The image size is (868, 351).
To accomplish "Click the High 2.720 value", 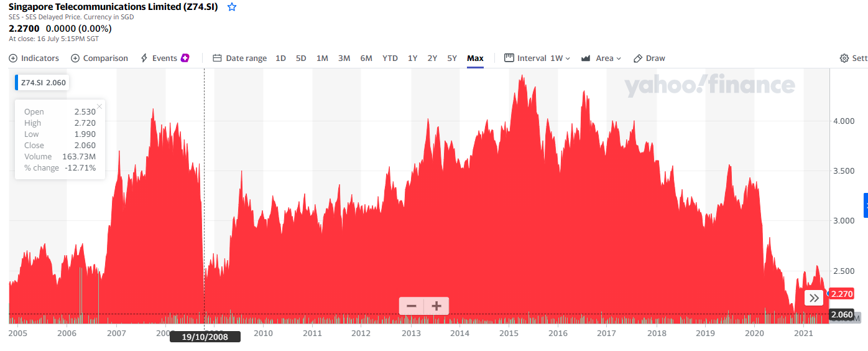I will pyautogui.click(x=85, y=123).
